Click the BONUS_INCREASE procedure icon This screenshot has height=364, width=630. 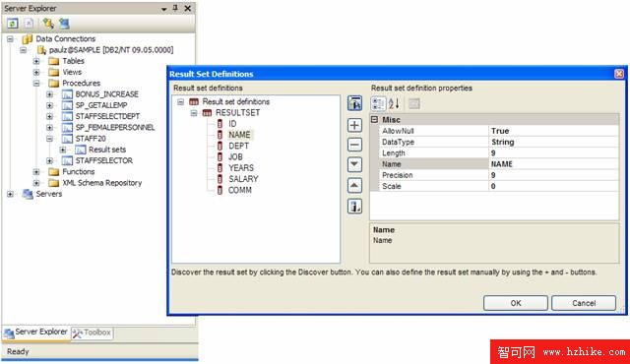(67, 94)
